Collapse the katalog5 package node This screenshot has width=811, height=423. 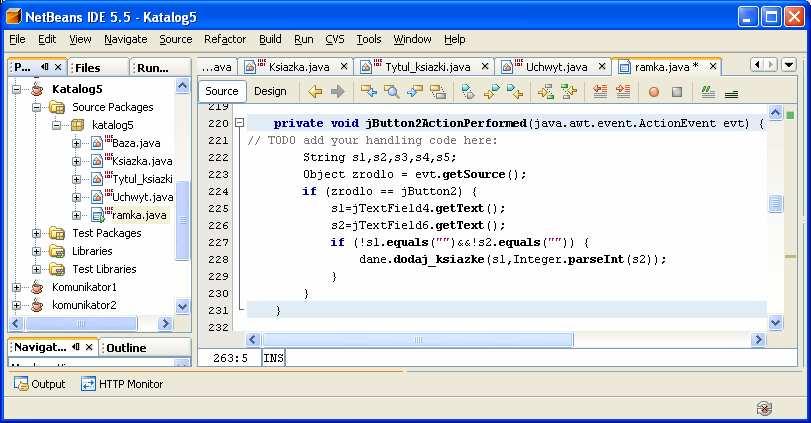56,125
